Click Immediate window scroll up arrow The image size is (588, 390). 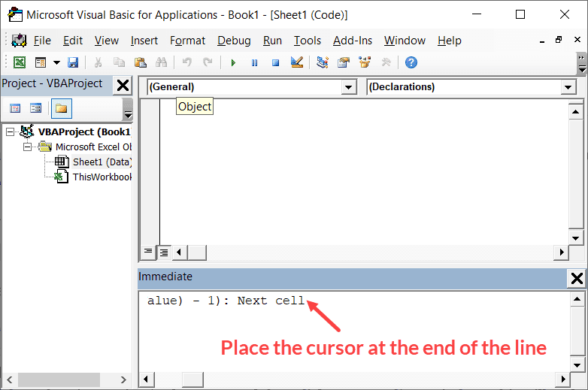[x=577, y=299]
